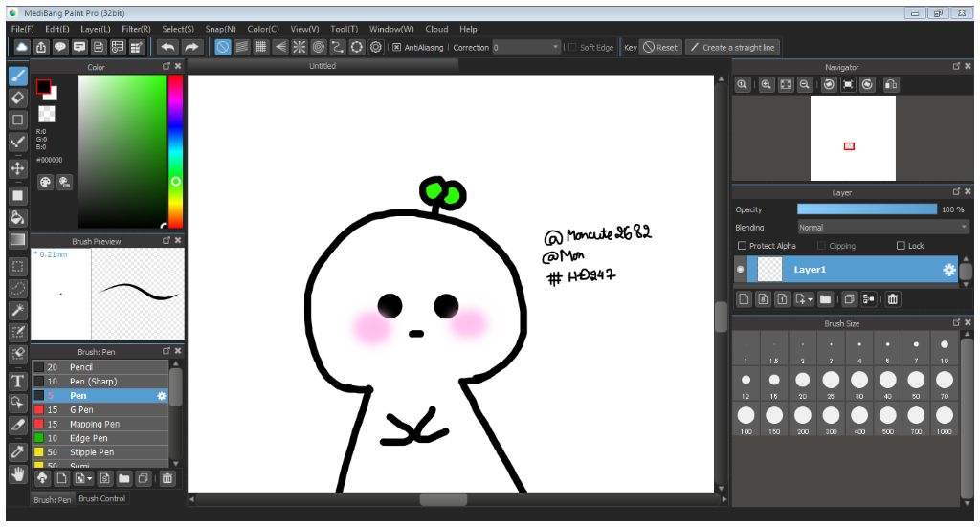Image resolution: width=980 pixels, height=527 pixels.
Task: Click the rainbow hue slider strip
Action: coord(176,152)
